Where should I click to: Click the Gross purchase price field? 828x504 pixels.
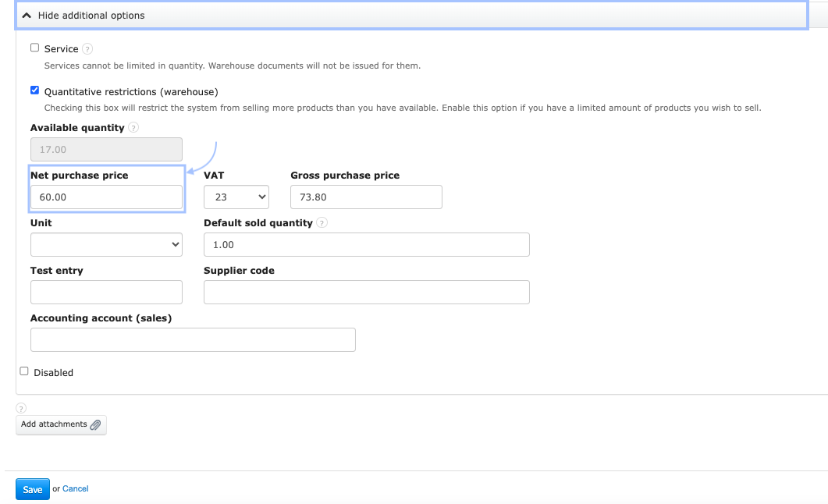[366, 197]
